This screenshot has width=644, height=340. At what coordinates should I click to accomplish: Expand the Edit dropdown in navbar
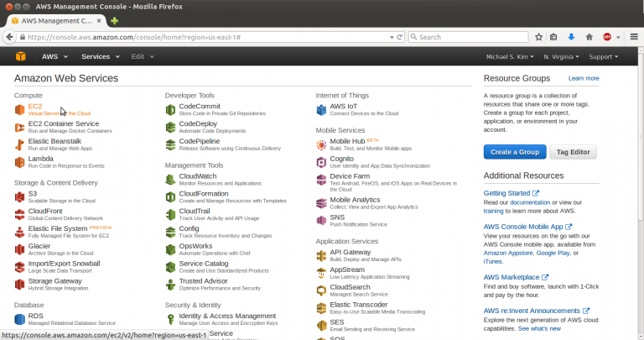[143, 57]
